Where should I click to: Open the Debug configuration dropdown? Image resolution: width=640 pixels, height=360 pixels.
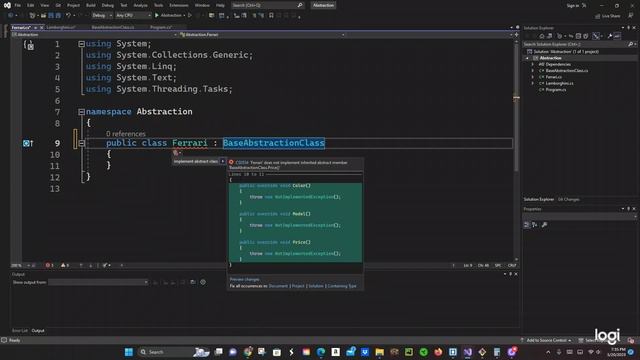click(102, 16)
